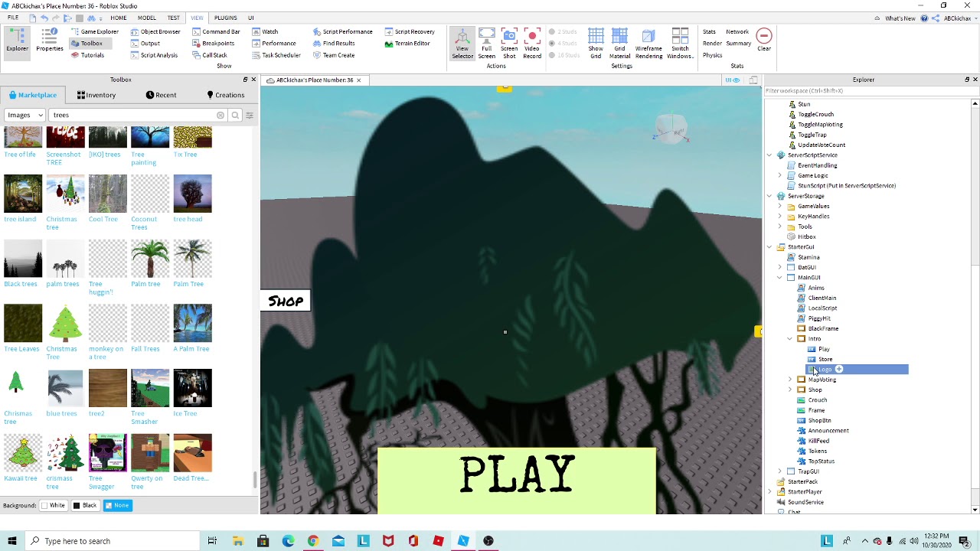The width and height of the screenshot is (980, 551).
Task: Clear the Toolbox search text
Action: (220, 115)
